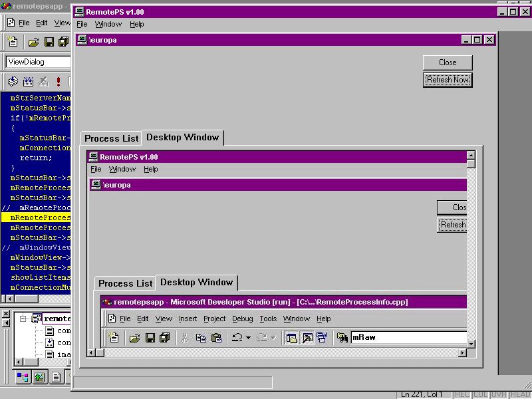Switch to ClassView using the first workspace tab icon
Image resolution: width=532 pixels, height=399 pixels.
23,377
